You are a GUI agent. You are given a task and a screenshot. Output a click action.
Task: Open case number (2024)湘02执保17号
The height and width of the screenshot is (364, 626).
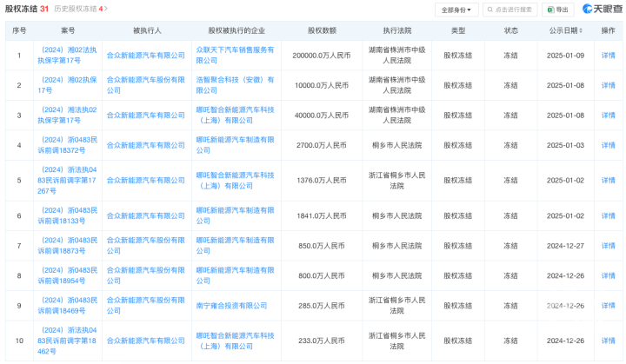click(x=68, y=85)
